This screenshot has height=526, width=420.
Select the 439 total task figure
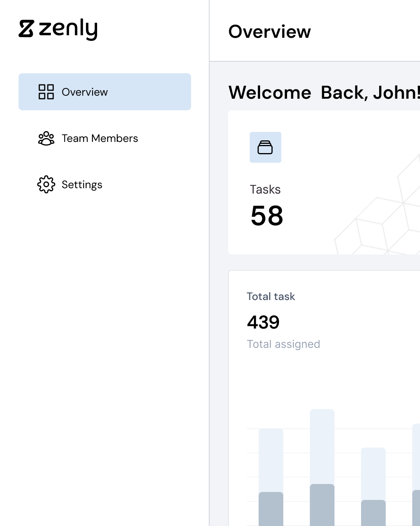[x=263, y=322]
